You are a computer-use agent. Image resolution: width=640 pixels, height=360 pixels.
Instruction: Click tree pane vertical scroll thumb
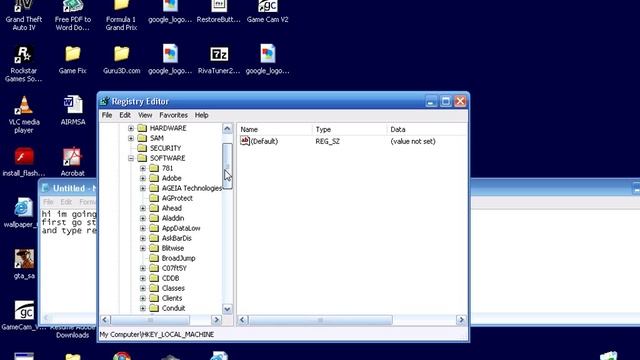pos(227,166)
